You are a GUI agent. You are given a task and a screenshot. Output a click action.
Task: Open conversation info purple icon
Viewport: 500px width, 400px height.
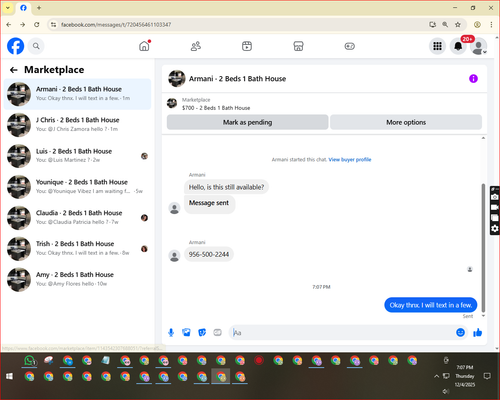tap(473, 79)
